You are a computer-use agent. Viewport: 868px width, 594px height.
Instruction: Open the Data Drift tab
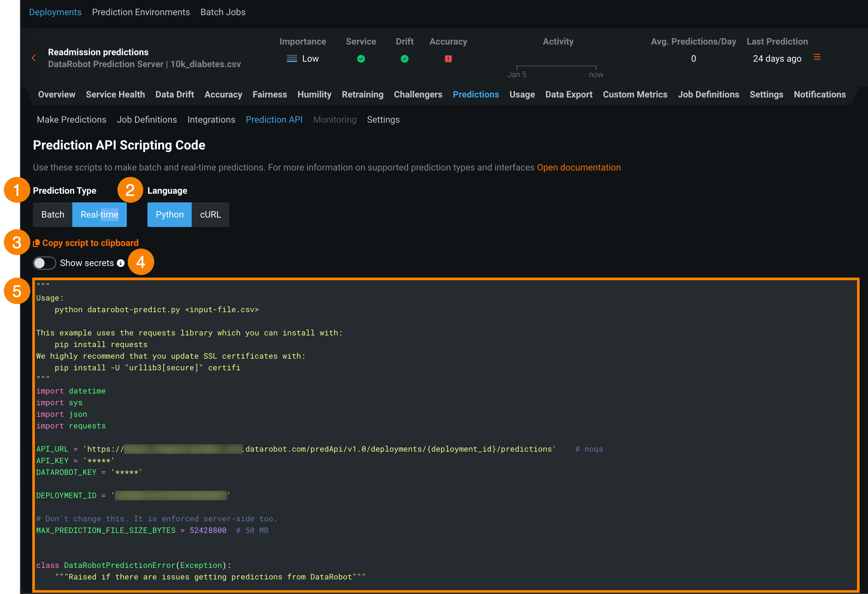pos(175,95)
